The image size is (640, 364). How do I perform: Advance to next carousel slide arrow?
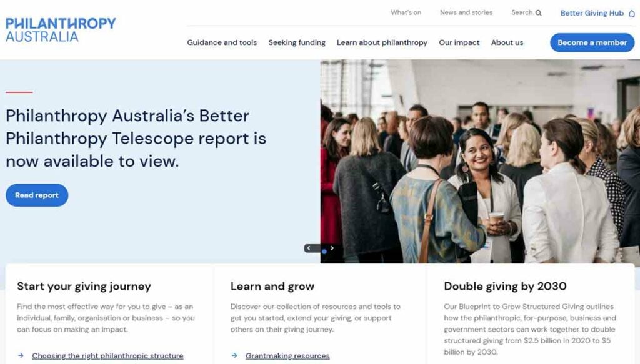click(332, 248)
